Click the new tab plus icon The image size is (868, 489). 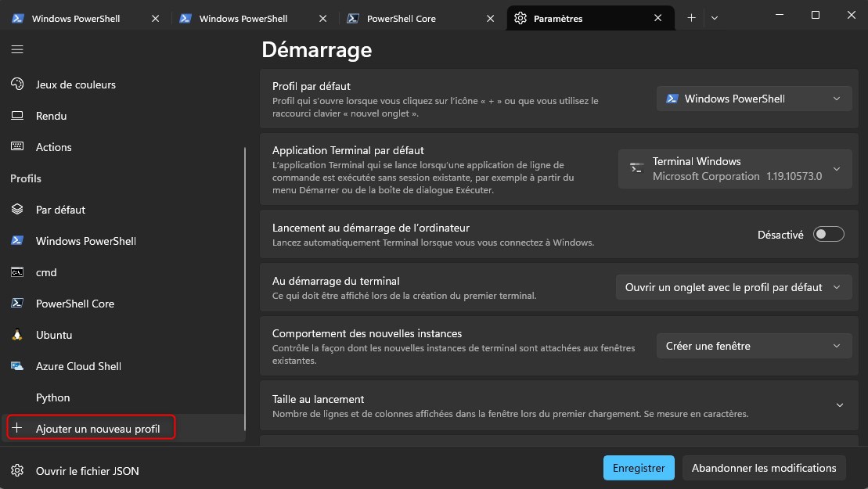point(691,18)
